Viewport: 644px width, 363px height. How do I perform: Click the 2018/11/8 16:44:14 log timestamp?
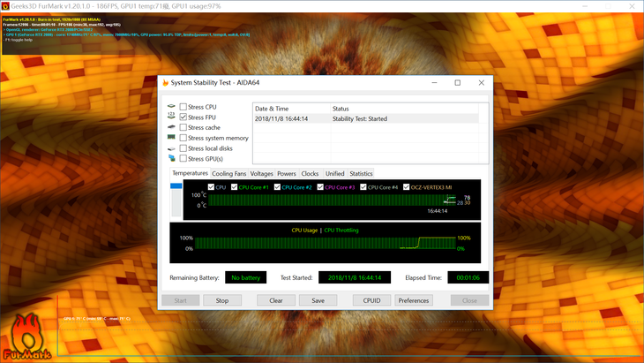281,119
